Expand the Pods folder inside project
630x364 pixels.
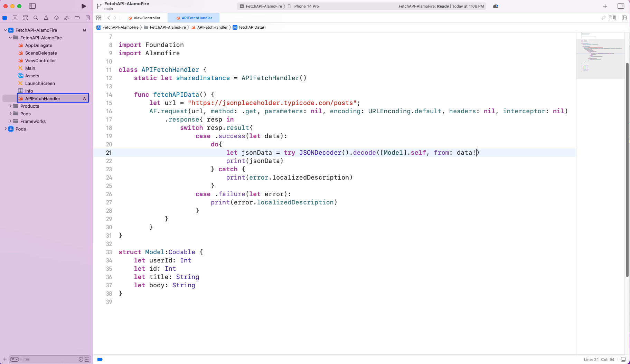click(x=10, y=114)
